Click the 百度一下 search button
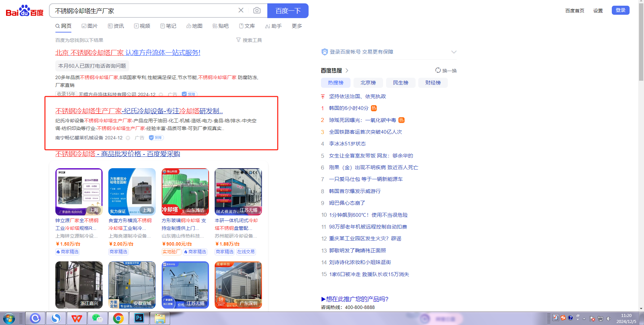 288,11
